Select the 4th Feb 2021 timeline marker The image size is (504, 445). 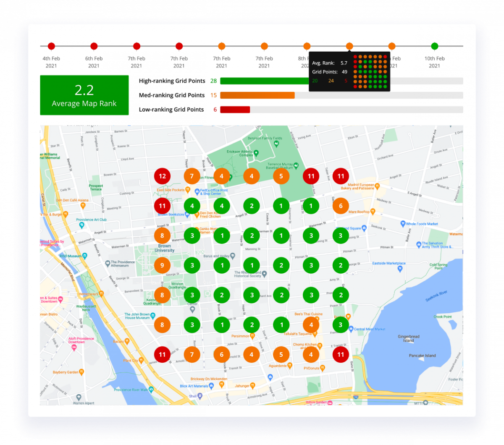point(51,46)
